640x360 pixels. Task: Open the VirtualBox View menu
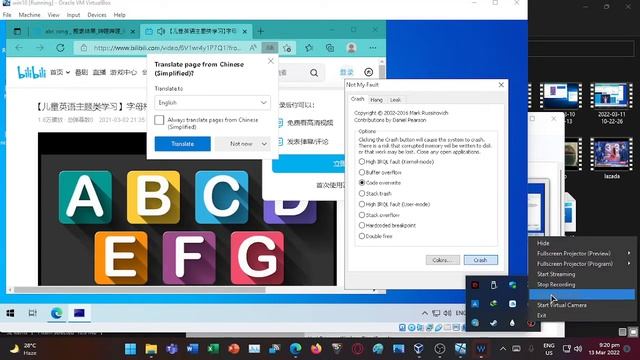53,15
